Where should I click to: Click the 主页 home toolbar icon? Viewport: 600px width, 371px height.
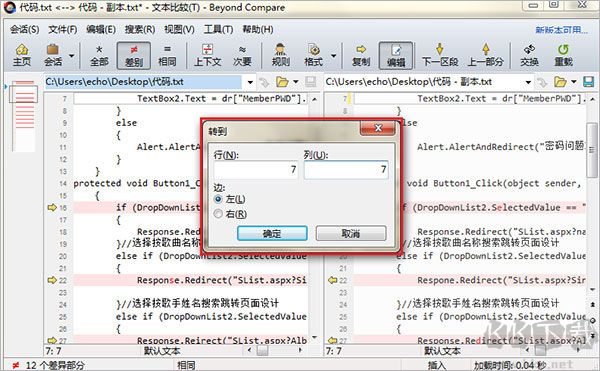pos(21,55)
